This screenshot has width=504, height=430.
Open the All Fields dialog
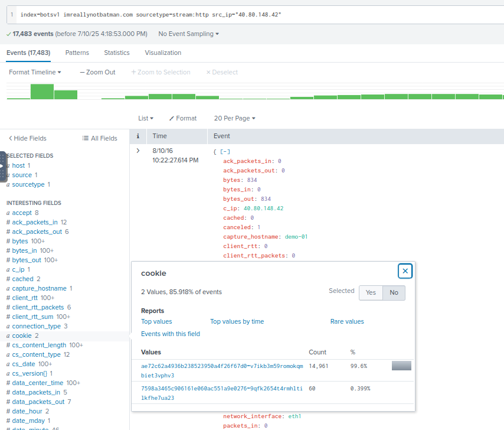tap(100, 138)
